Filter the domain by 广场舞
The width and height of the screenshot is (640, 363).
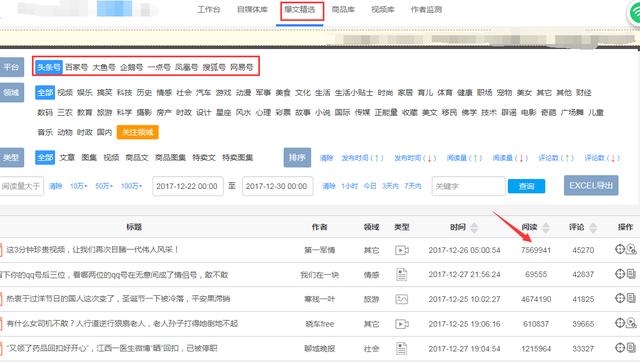pyautogui.click(x=572, y=112)
